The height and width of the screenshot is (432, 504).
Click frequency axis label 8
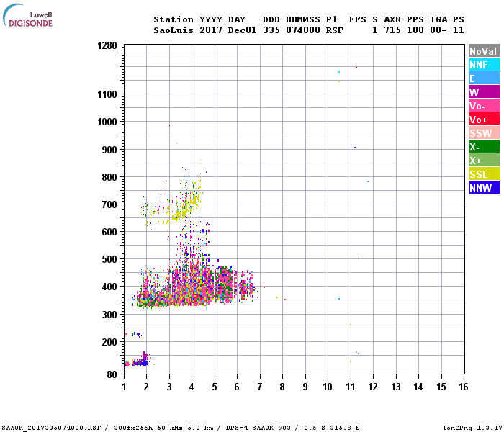pos(282,387)
